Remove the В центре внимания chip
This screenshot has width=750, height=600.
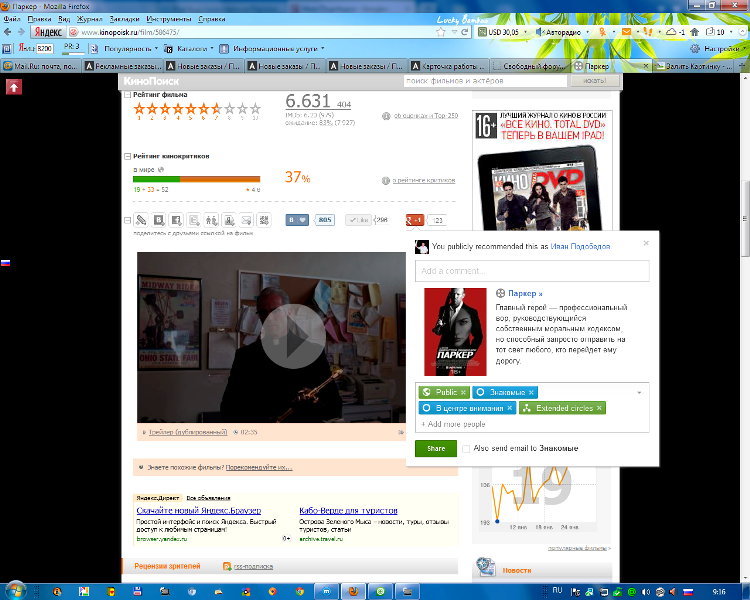click(510, 408)
